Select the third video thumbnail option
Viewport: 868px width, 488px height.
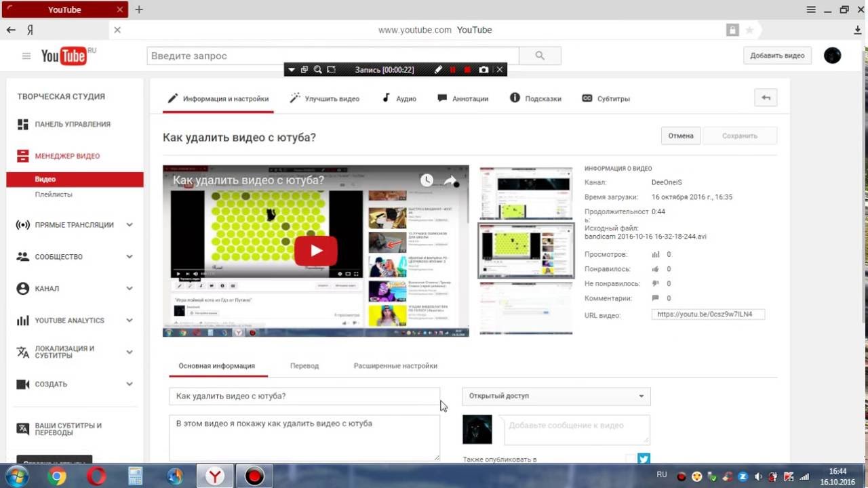click(526, 308)
